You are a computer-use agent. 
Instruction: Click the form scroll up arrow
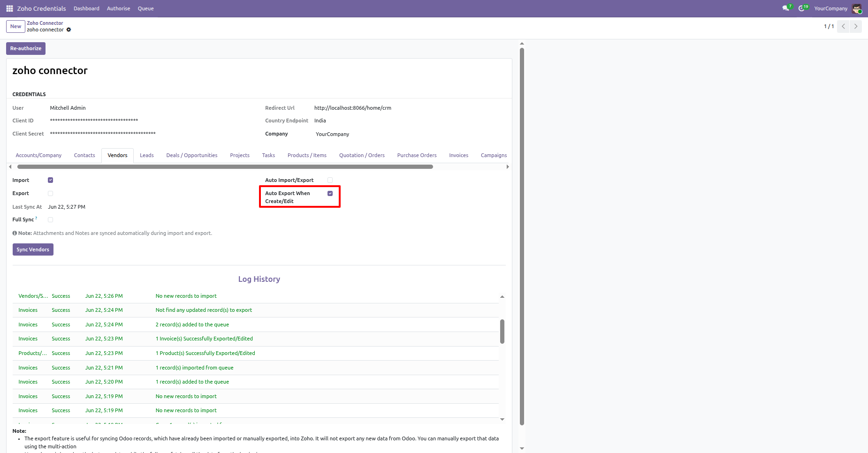(x=522, y=44)
